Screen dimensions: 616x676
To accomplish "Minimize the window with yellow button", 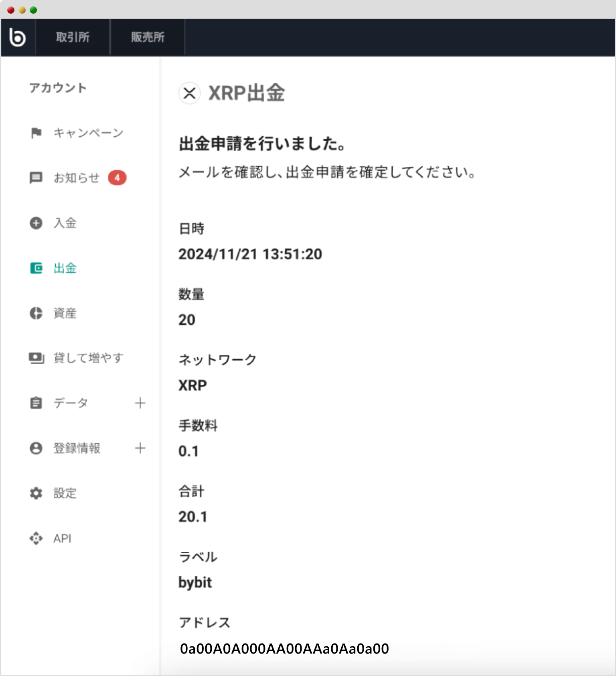I will [22, 10].
